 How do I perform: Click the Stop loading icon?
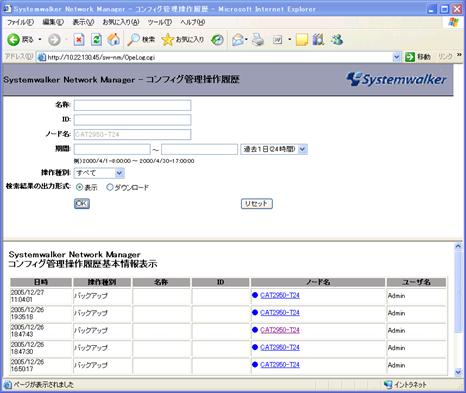tap(79, 40)
